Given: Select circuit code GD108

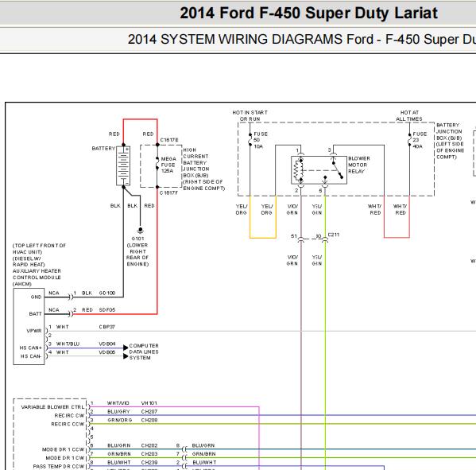Looking at the screenshot, I should coord(107,293).
